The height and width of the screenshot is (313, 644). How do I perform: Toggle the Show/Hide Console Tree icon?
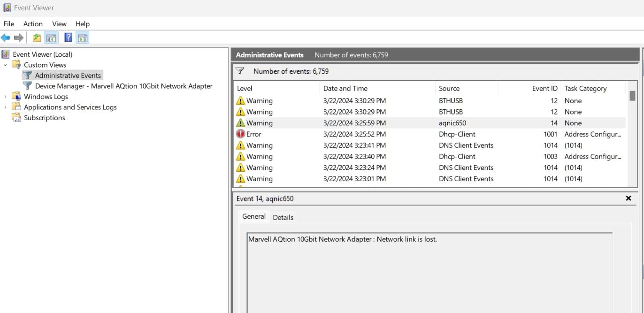tap(51, 38)
